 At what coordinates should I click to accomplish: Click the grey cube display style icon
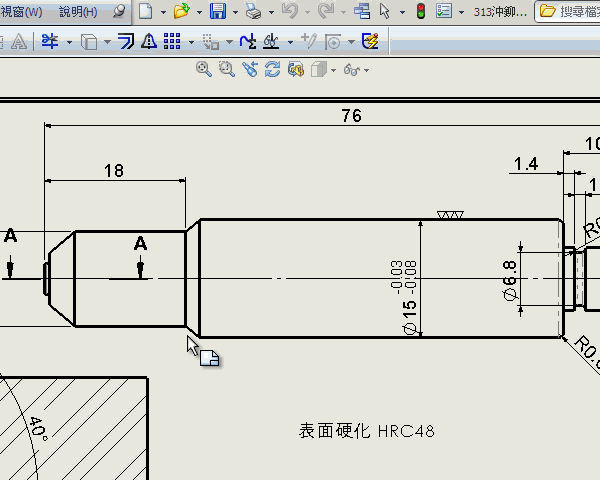point(318,70)
